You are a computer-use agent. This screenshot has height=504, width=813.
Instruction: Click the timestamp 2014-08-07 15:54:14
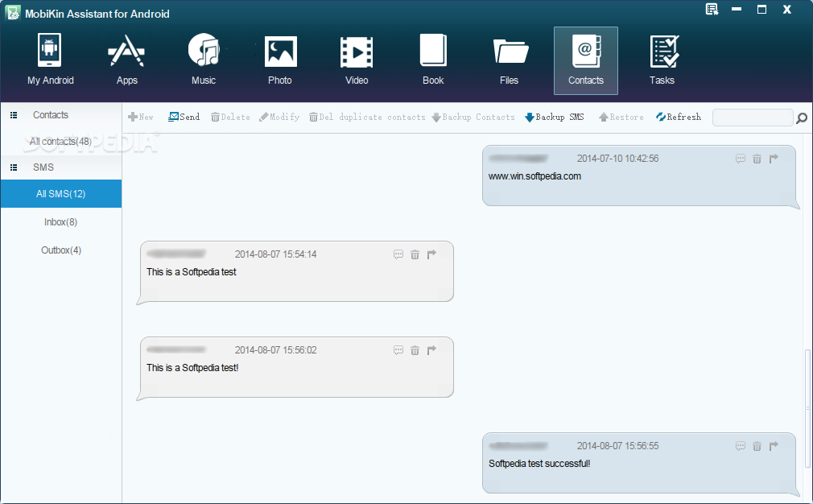[x=275, y=254]
